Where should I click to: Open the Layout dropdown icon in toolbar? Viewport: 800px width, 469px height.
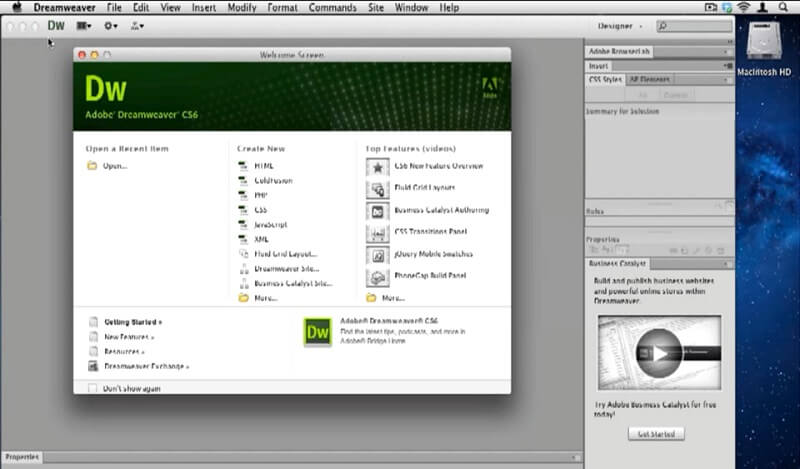(84, 26)
